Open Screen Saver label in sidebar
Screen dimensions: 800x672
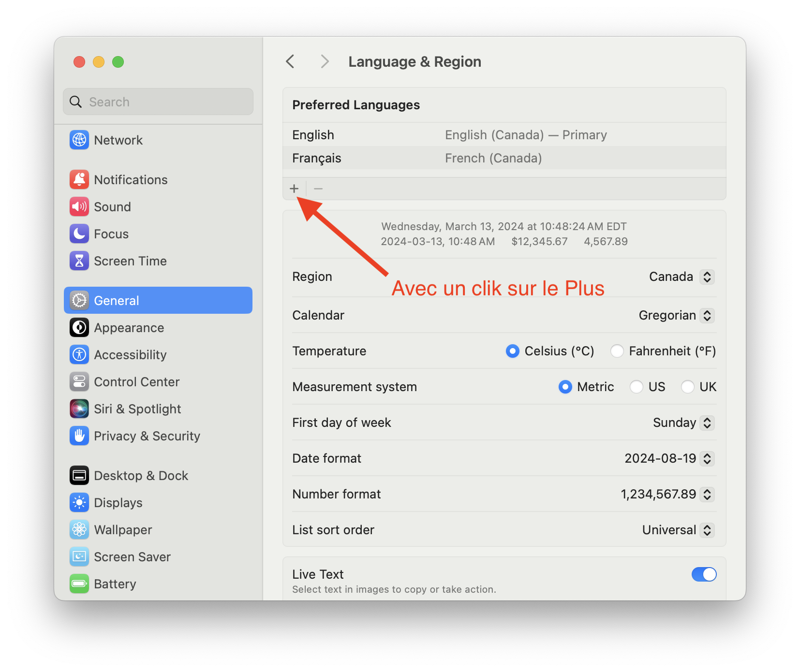[x=133, y=557]
